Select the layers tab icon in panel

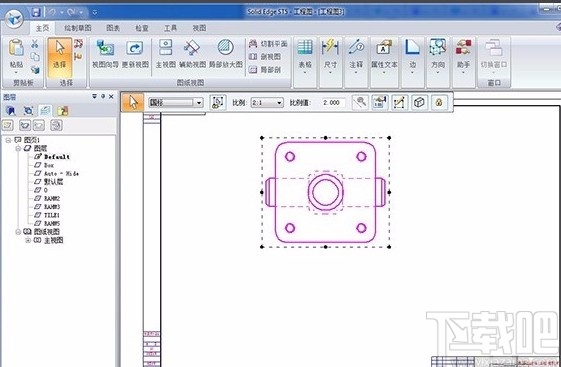coord(45,111)
